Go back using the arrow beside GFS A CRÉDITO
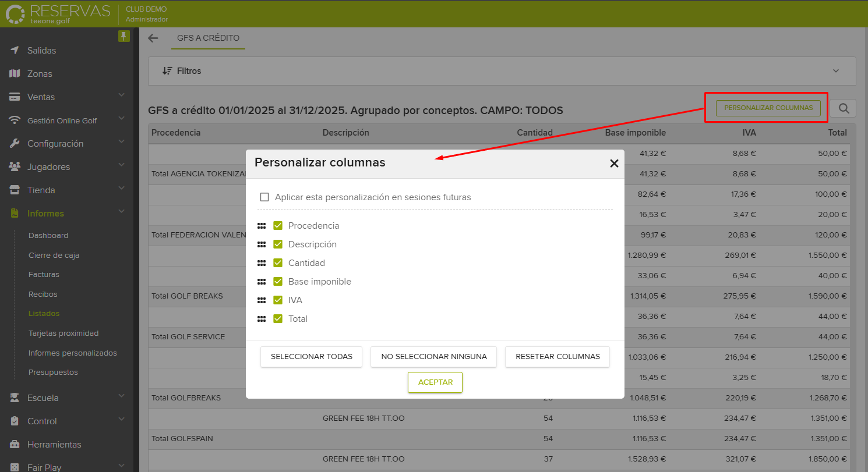 coord(153,38)
